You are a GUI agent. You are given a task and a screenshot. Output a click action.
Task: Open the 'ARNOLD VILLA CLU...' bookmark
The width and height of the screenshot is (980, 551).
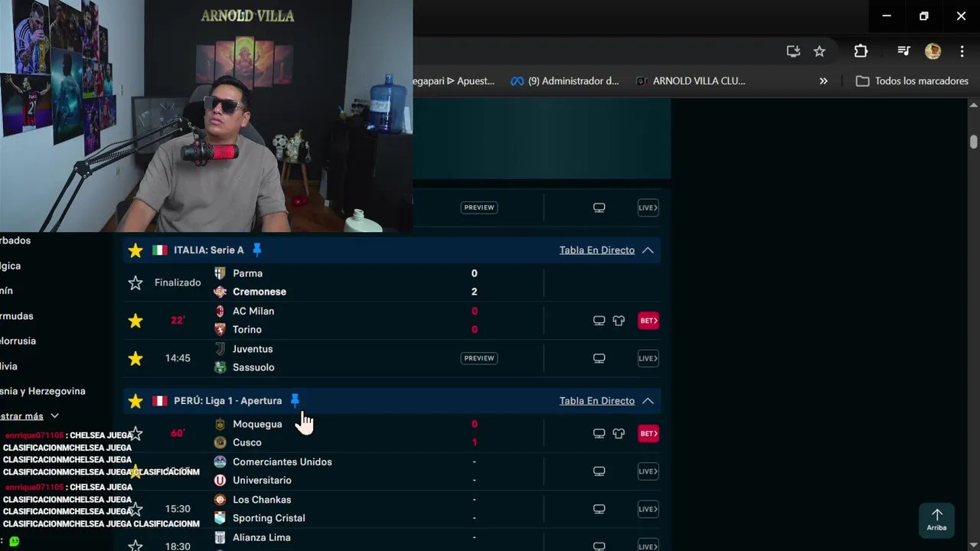click(691, 81)
